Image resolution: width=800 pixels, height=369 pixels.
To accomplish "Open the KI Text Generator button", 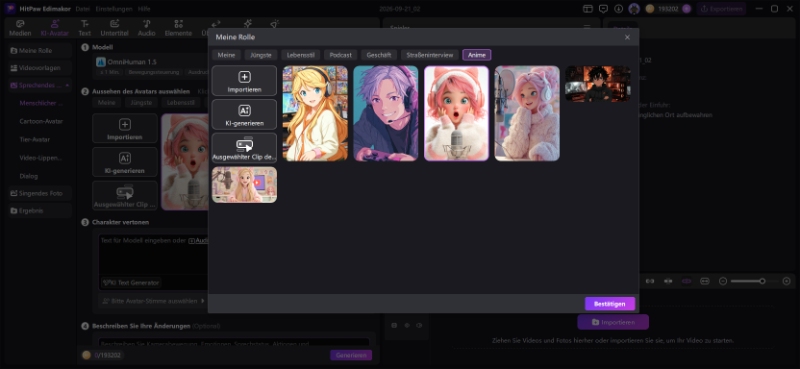I will pyautogui.click(x=131, y=282).
